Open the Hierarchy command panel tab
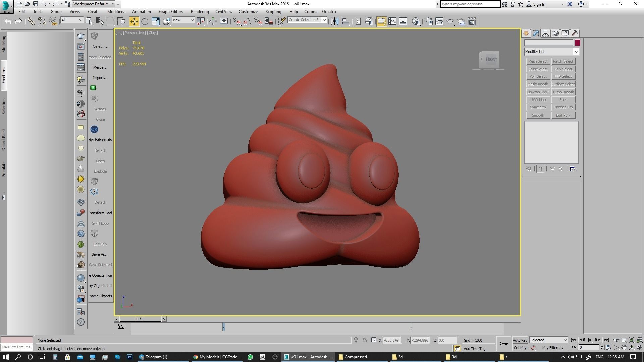This screenshot has height=362, width=644. [x=545, y=33]
